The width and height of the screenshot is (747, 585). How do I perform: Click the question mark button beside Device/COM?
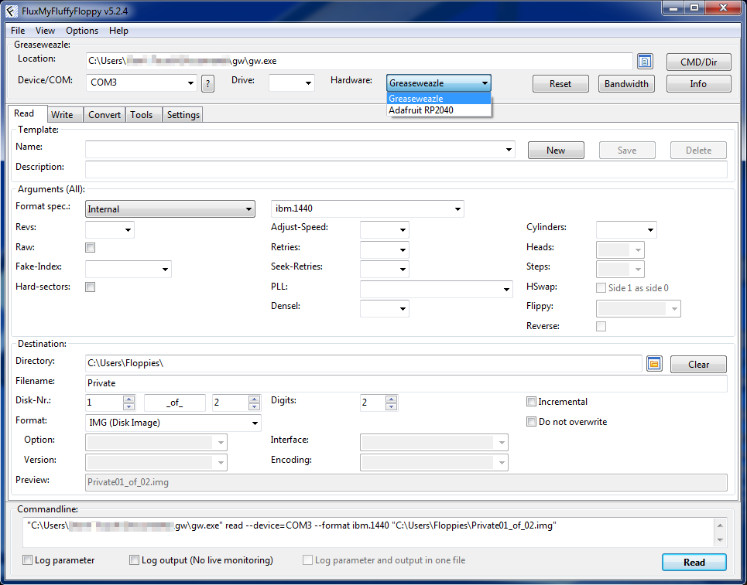coord(208,83)
